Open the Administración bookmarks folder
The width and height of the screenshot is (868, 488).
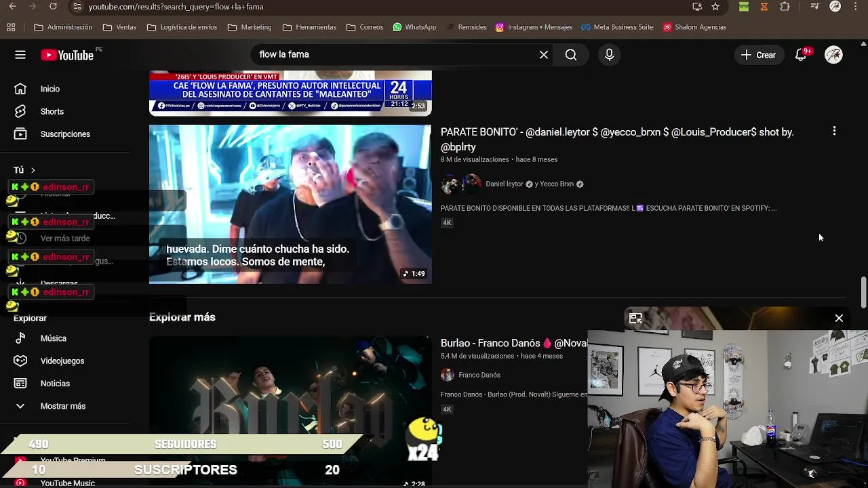click(63, 27)
